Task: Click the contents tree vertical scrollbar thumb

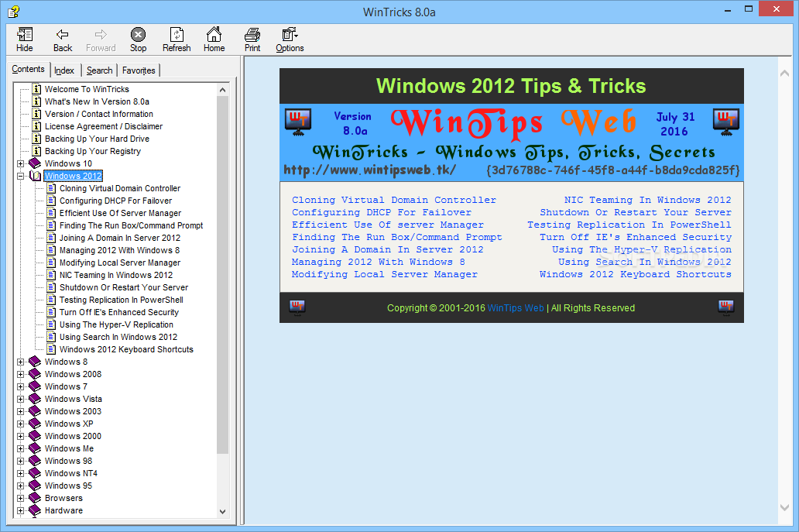Action: (222, 275)
